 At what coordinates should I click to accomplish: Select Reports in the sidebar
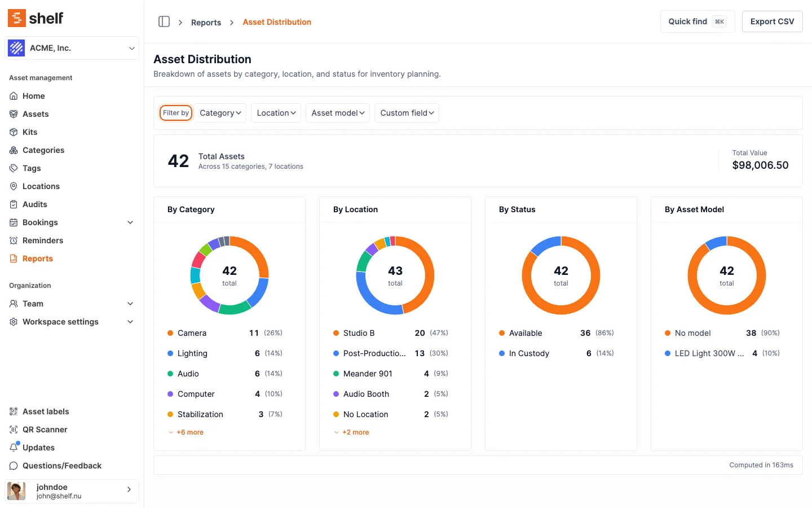[x=72, y=259]
